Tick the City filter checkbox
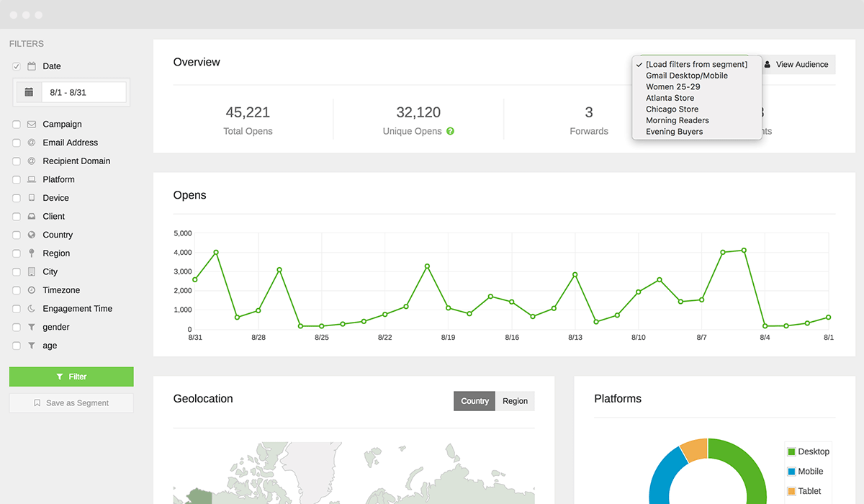The height and width of the screenshot is (504, 864). (x=16, y=272)
